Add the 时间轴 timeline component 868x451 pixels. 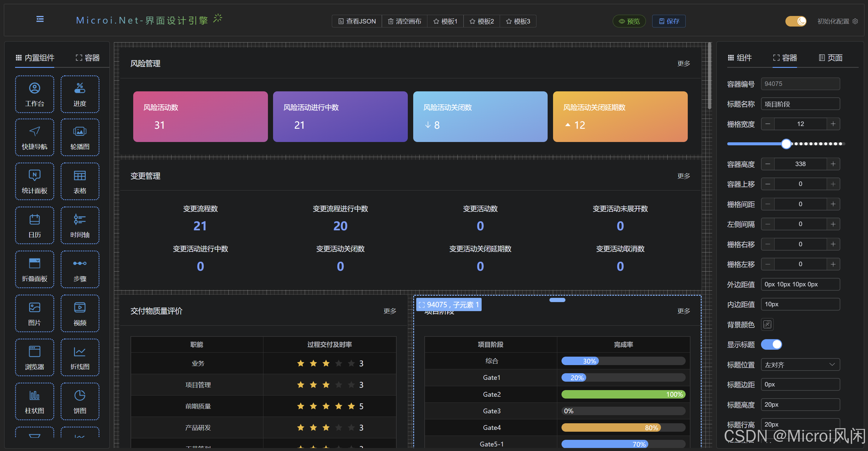[80, 225]
